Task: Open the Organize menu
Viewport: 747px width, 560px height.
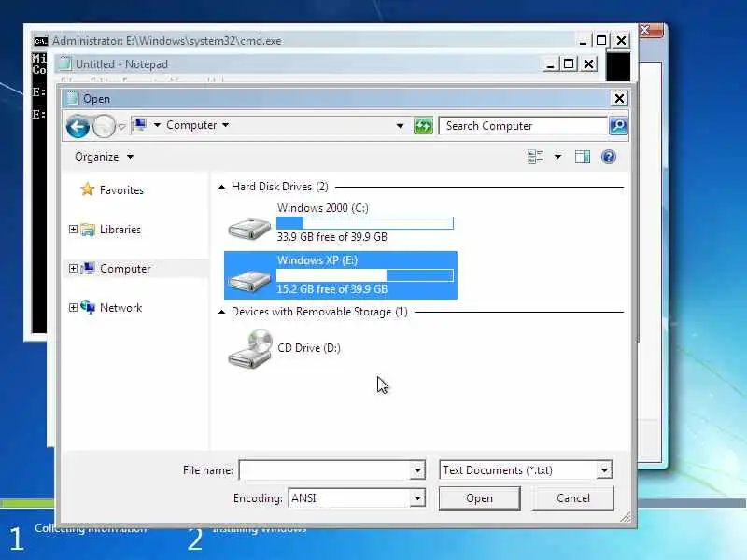Action: click(x=104, y=157)
